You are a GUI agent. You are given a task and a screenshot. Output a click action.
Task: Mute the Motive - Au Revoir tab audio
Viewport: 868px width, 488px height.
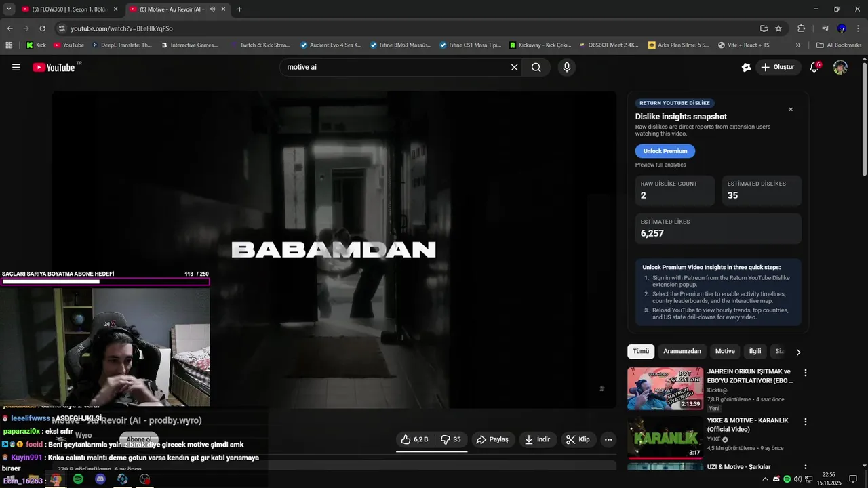[212, 9]
